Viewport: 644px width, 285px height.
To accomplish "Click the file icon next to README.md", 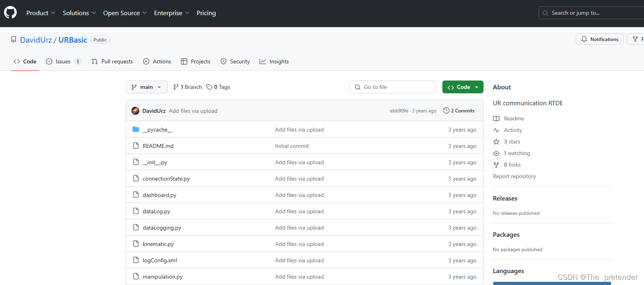I will click(136, 145).
